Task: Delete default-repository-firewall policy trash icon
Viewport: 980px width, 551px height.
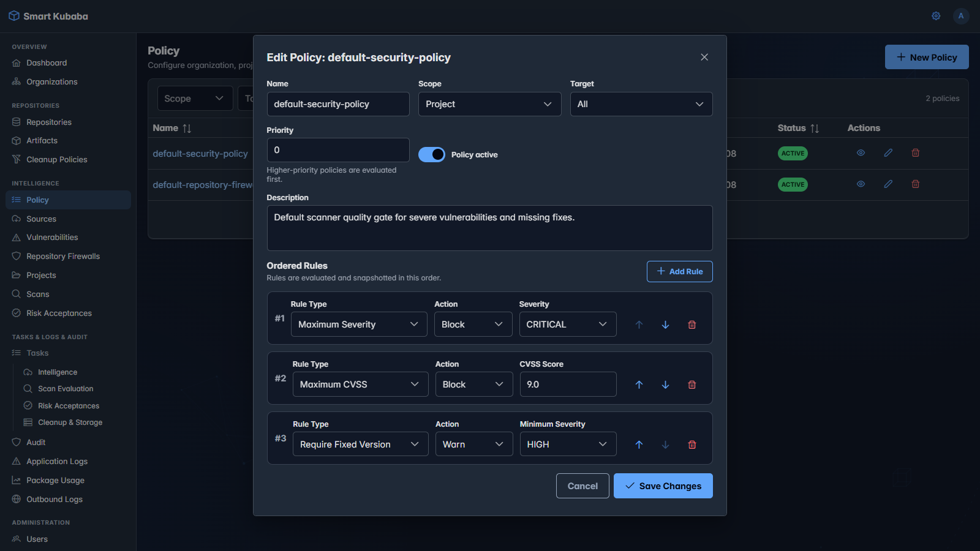Action: click(x=916, y=184)
